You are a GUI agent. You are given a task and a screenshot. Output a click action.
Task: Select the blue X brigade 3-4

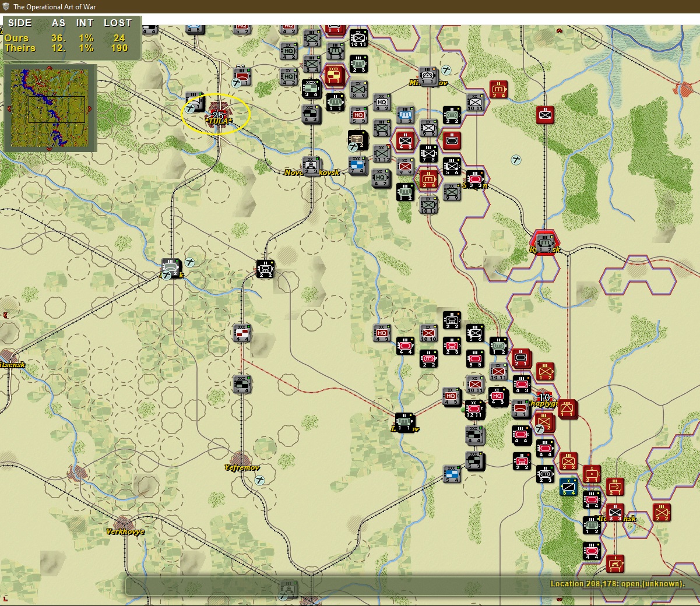568,487
